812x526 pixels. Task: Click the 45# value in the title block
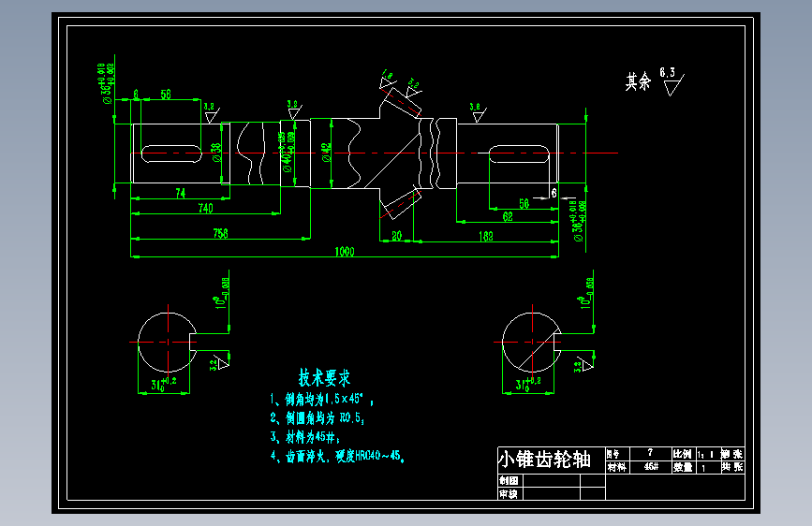651,467
